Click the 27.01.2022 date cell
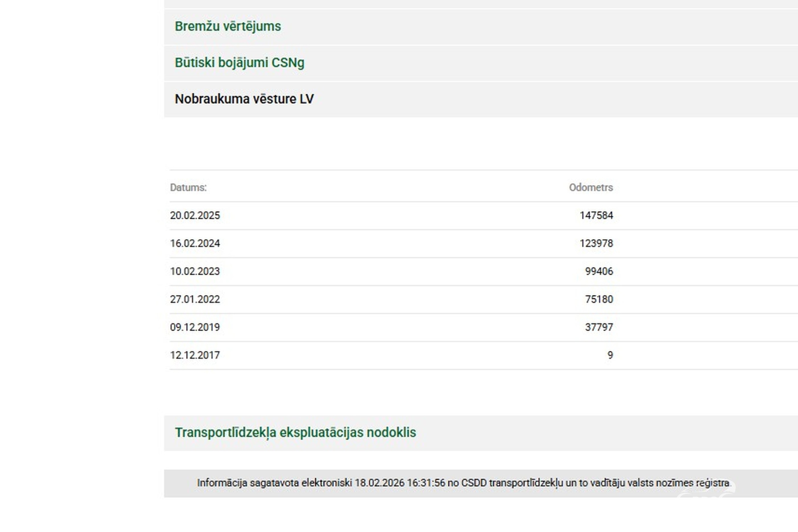Screen dimensions: 798x532 [x=195, y=299]
